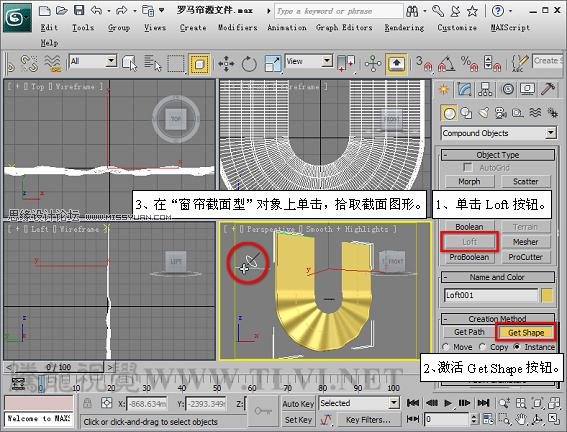This screenshot has width=567, height=432.
Task: Click the Play Animation button
Action: (448, 403)
